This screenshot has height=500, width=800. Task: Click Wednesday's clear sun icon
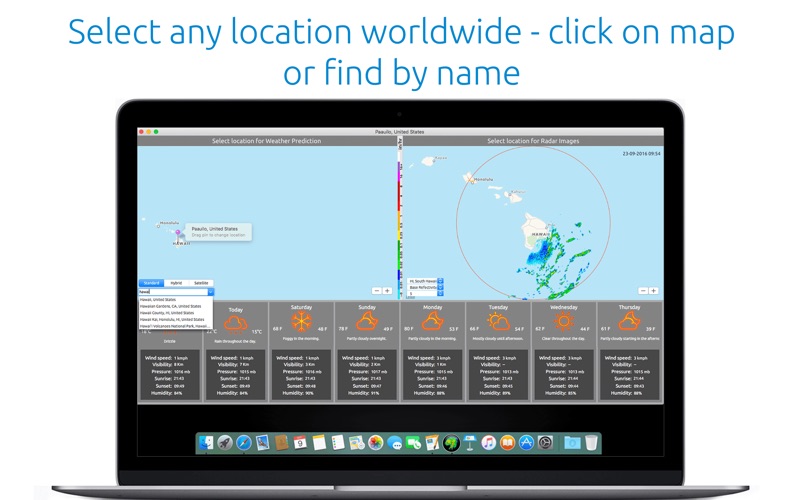point(564,322)
